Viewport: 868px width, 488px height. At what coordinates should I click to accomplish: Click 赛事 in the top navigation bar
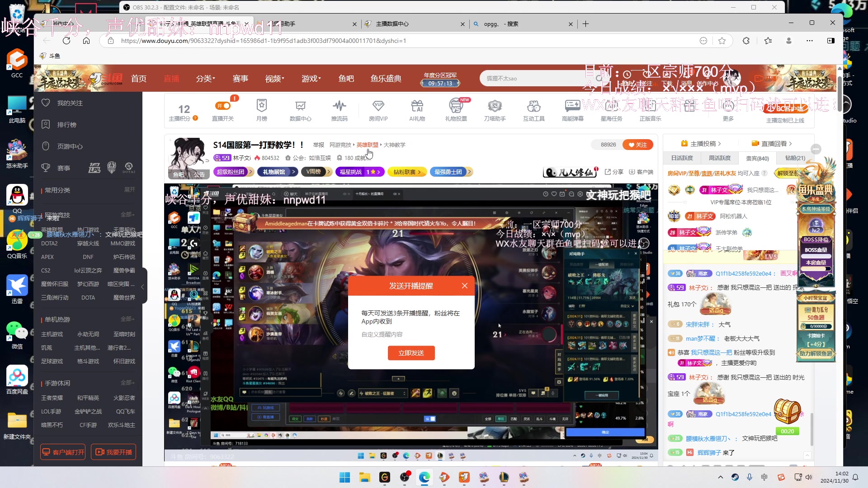241,79
